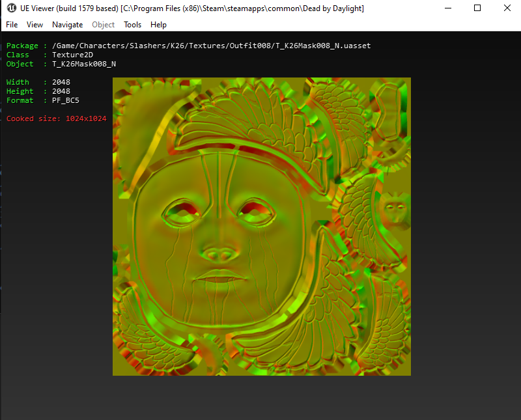The image size is (521, 420).
Task: Click the red Cooked size 1024x1024 text
Action: [57, 119]
